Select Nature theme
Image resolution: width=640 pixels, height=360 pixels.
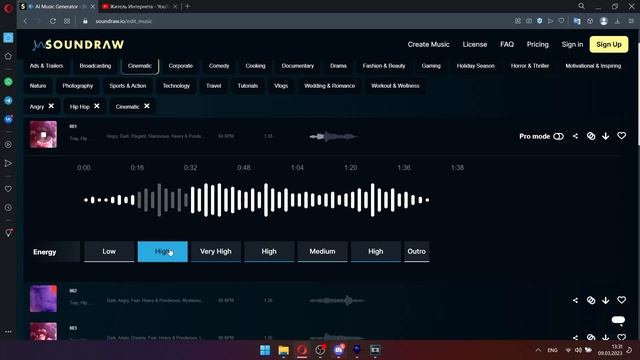(x=38, y=86)
